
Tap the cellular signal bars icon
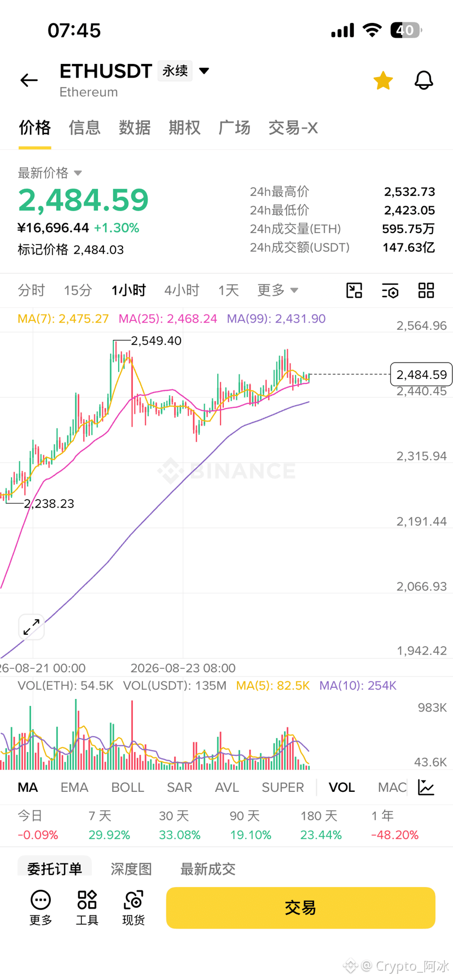click(x=342, y=30)
